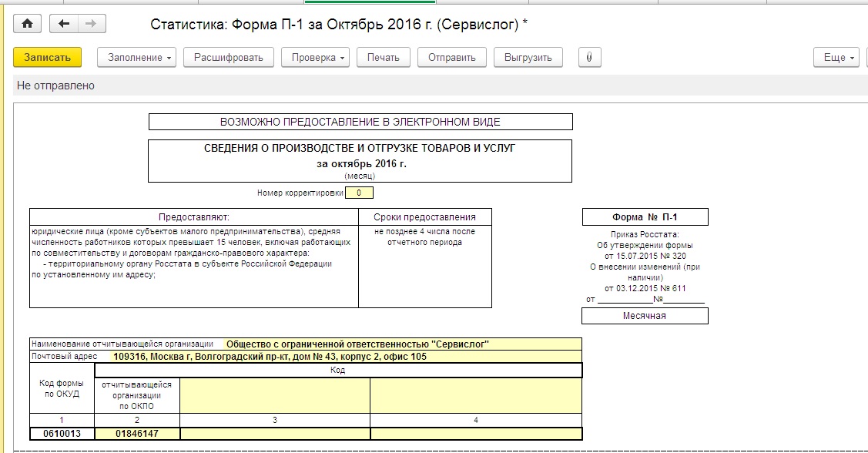Click the отчитывающейся организации по ОКПО header

137,395
